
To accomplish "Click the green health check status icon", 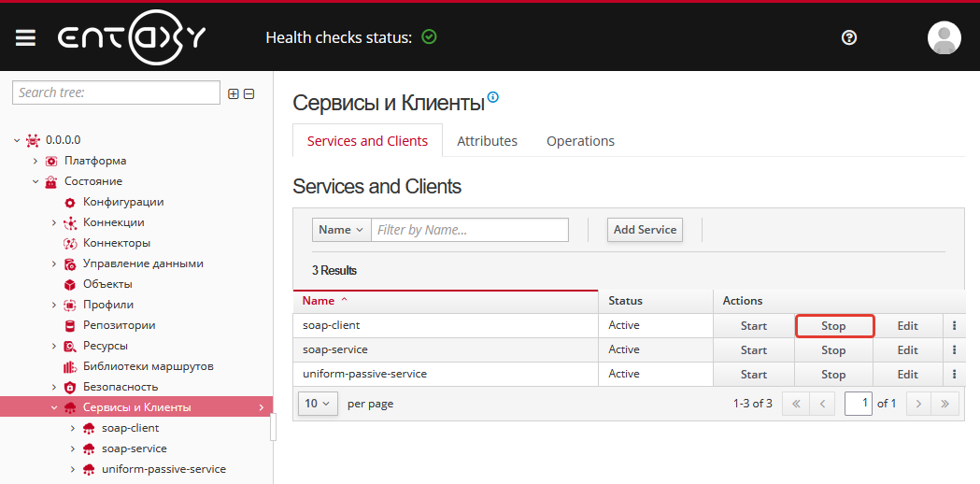I will coord(429,37).
